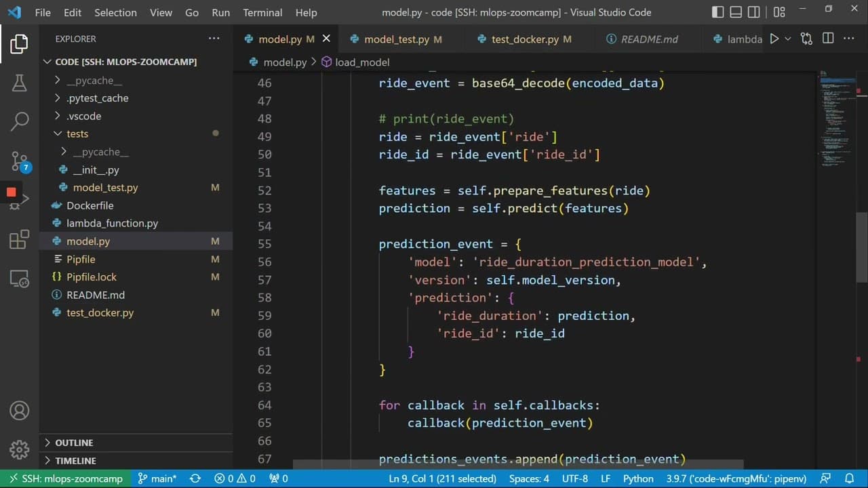Click Ln 9, Col 1 status entry

pyautogui.click(x=442, y=479)
